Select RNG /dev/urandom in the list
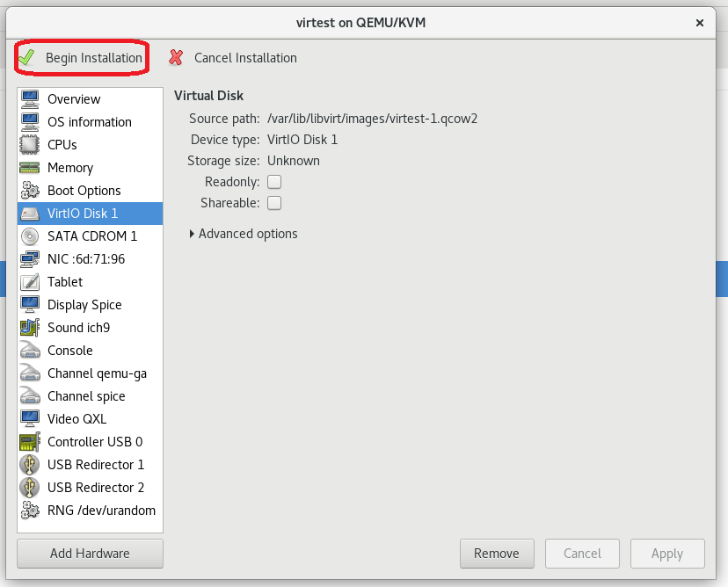This screenshot has width=728, height=587. coord(90,510)
